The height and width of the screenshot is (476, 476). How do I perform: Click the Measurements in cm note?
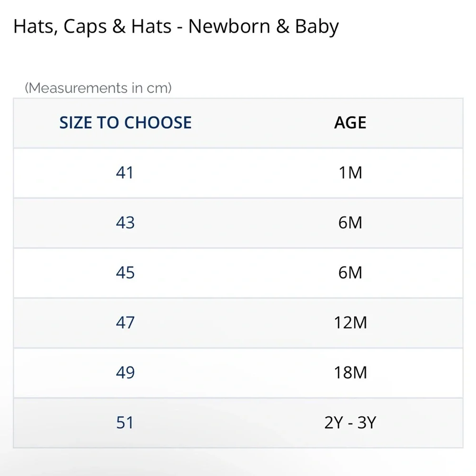98,88
